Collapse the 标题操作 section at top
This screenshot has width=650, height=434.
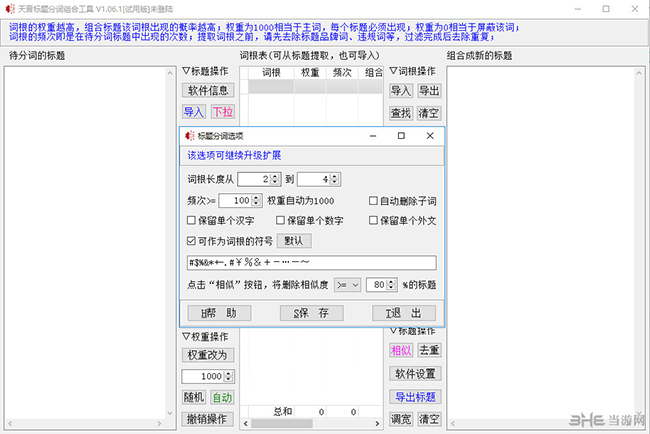(x=186, y=72)
